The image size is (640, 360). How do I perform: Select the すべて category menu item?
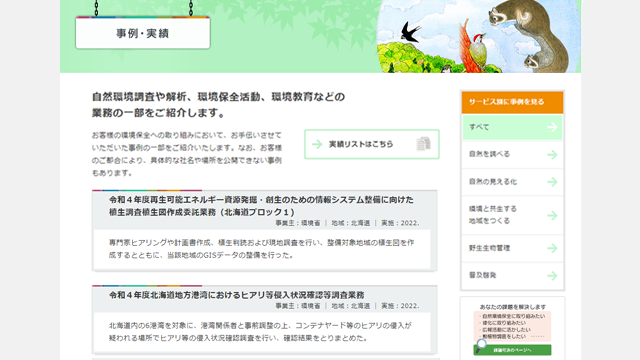(512, 127)
